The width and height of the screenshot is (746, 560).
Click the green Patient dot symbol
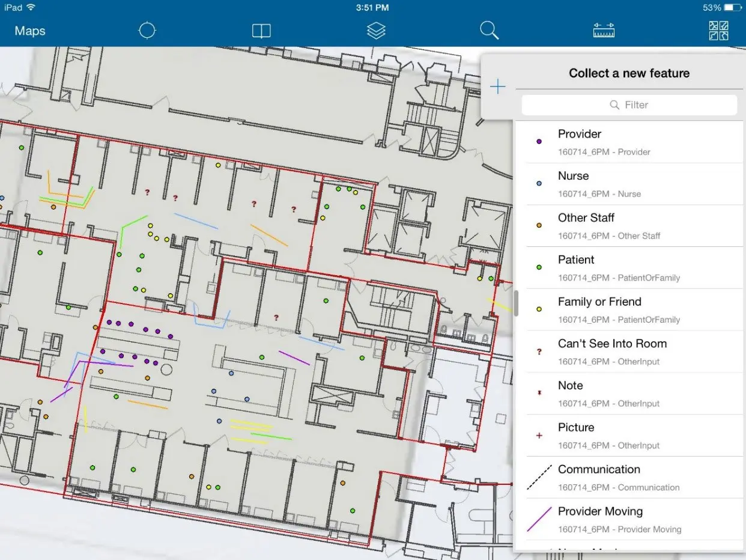(539, 267)
